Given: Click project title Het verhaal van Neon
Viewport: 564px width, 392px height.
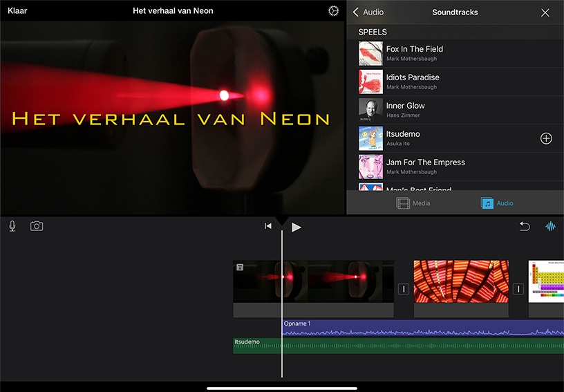Looking at the screenshot, I should pos(173,11).
